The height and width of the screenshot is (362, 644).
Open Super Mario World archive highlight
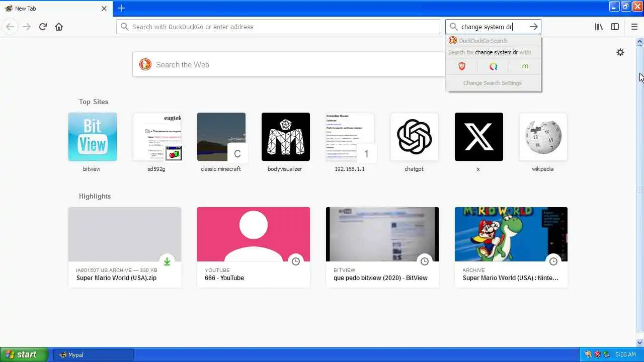tap(511, 247)
